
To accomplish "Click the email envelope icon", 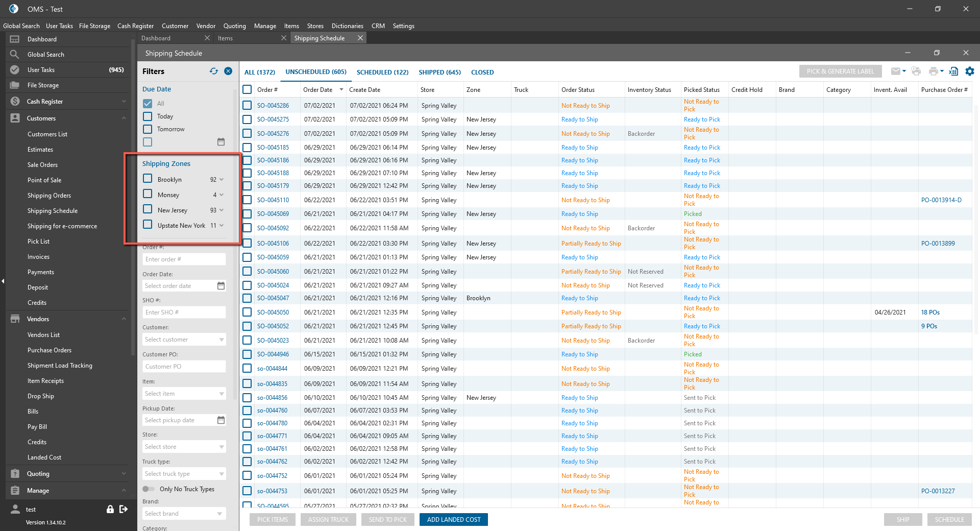I will pyautogui.click(x=895, y=71).
